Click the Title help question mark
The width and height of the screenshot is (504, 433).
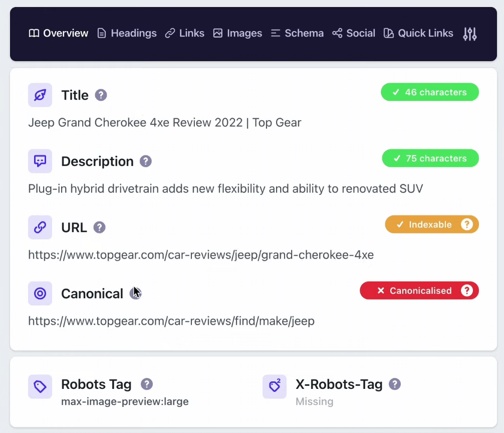(101, 95)
